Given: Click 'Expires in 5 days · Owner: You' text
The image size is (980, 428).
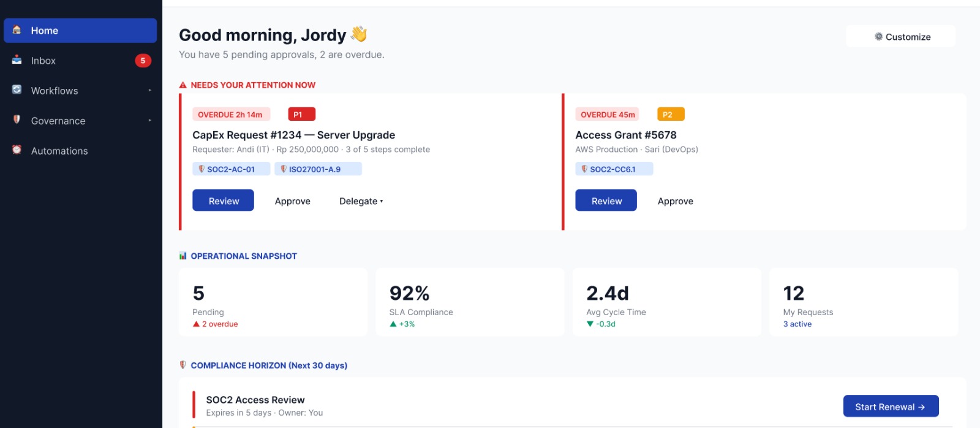Looking at the screenshot, I should click(265, 413).
